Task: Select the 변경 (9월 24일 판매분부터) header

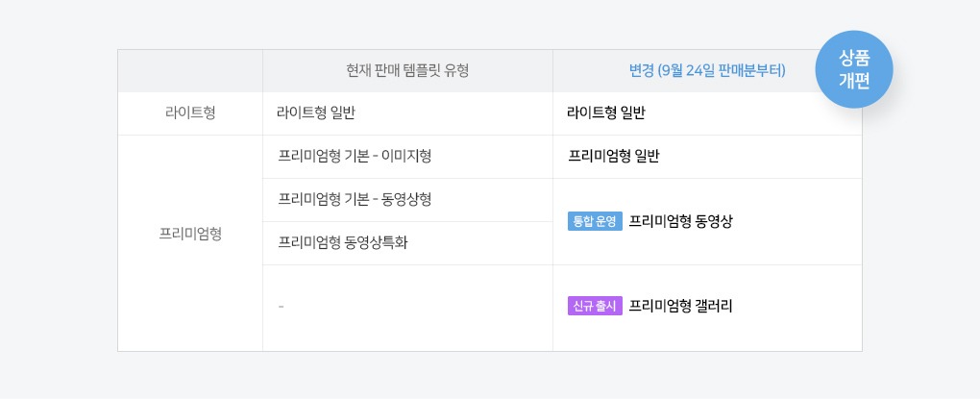Action: 707,71
